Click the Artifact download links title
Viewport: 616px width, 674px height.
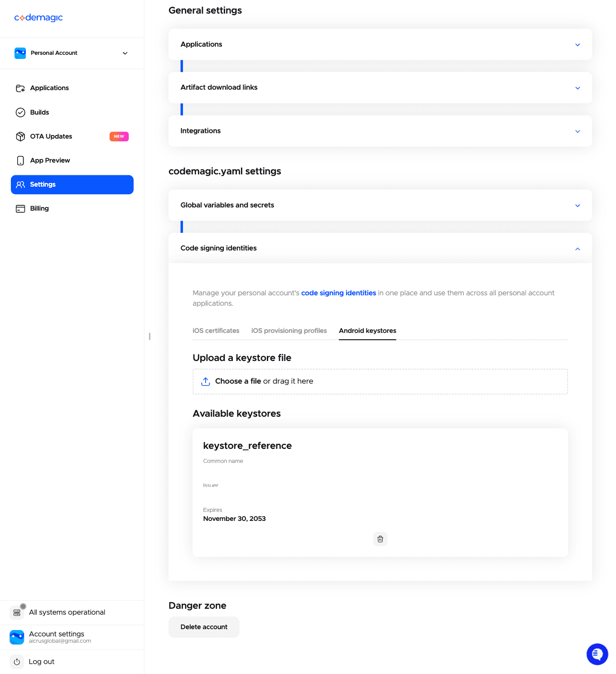pyautogui.click(x=219, y=87)
